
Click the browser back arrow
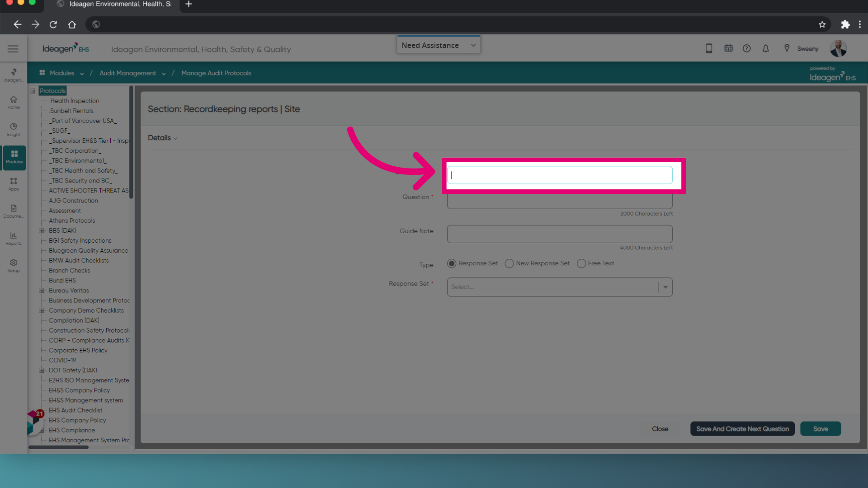tap(17, 24)
